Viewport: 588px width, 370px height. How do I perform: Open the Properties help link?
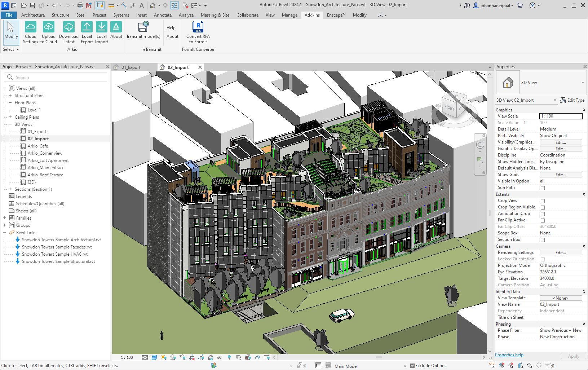pos(509,355)
